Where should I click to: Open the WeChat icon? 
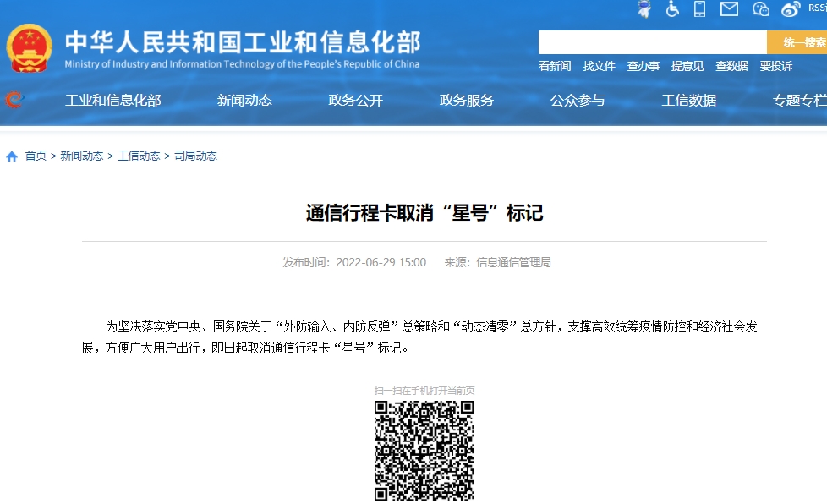pyautogui.click(x=760, y=9)
